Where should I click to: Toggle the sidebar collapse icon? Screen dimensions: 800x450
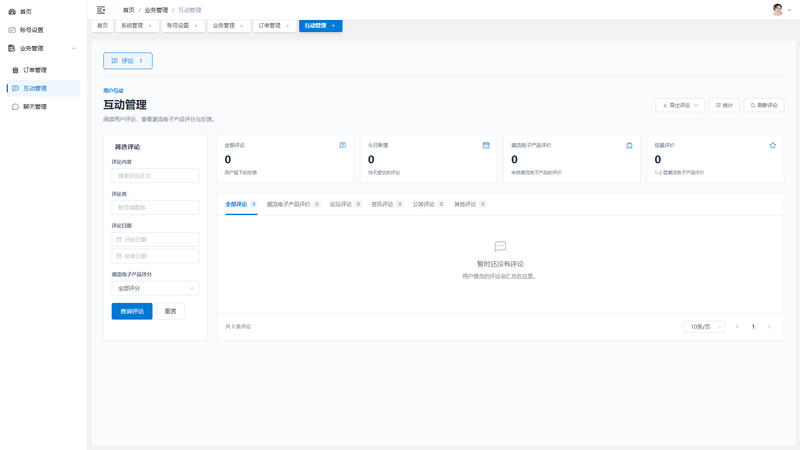[x=101, y=10]
